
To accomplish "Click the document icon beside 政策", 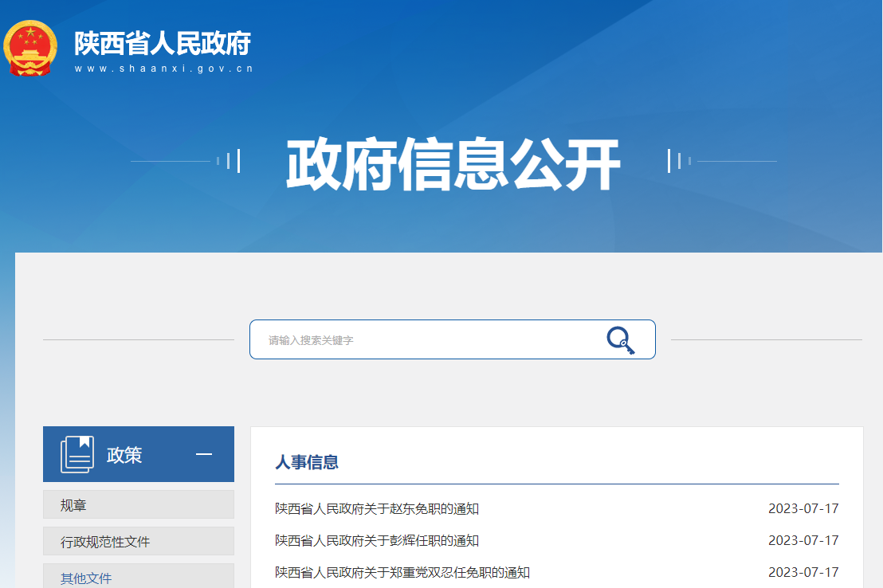I will (77, 454).
